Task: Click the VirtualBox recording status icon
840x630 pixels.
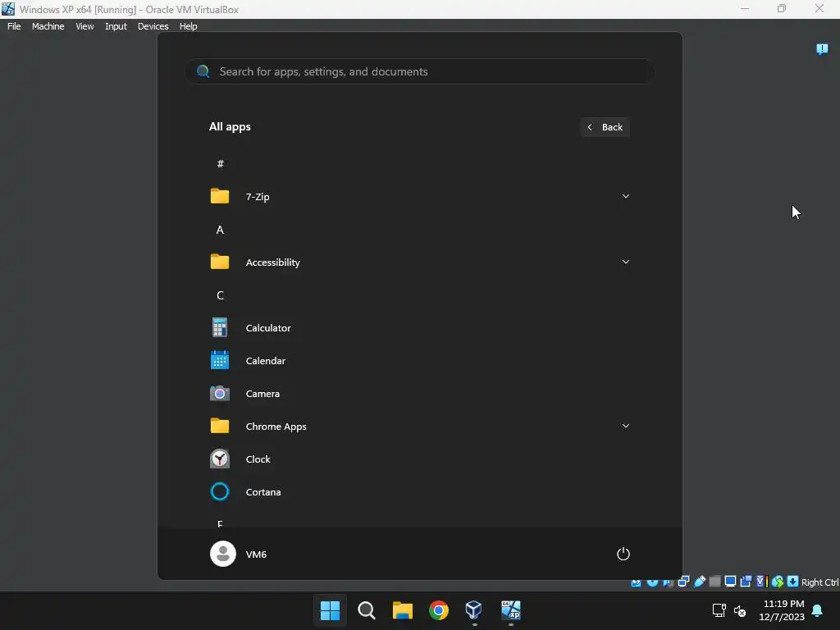Action: 746,582
